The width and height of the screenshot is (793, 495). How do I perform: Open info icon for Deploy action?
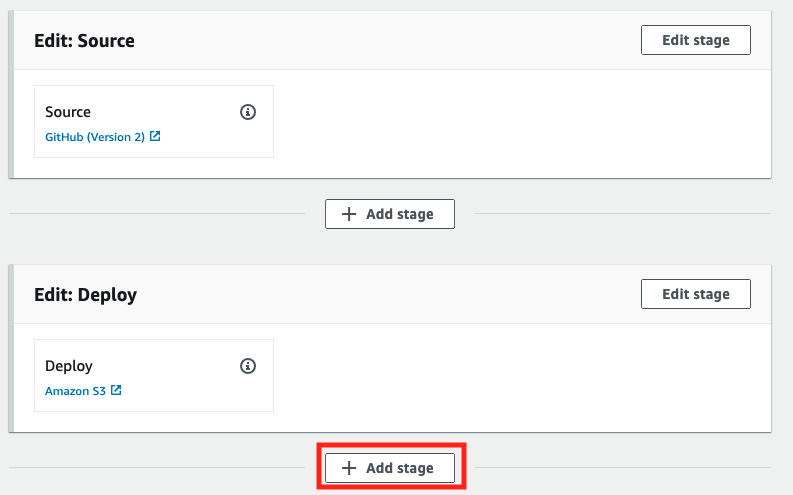coord(248,366)
